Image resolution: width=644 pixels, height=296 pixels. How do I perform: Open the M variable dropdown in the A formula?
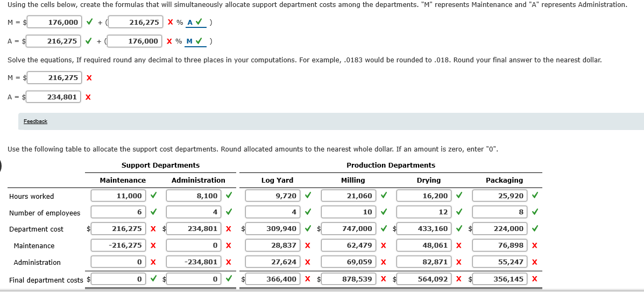click(195, 41)
